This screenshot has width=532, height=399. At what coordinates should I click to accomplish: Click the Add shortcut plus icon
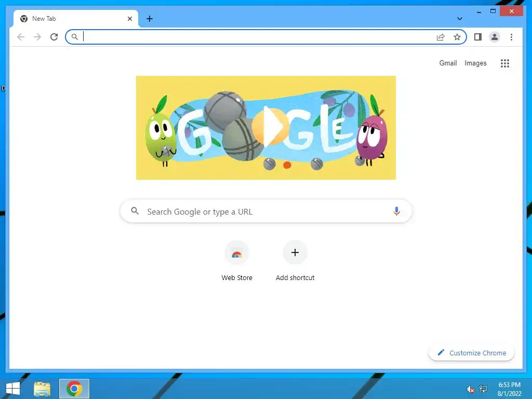(x=295, y=252)
